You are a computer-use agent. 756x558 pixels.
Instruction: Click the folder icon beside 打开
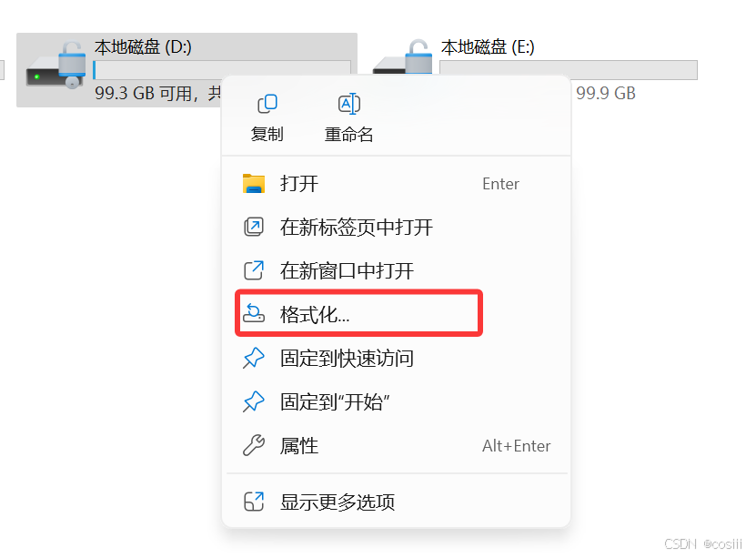(254, 184)
